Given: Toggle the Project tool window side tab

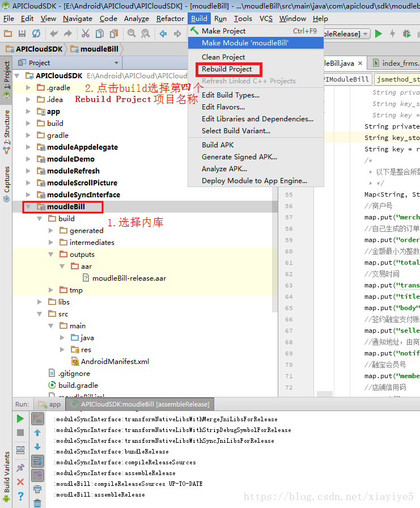Looking at the screenshot, I should coord(6,80).
